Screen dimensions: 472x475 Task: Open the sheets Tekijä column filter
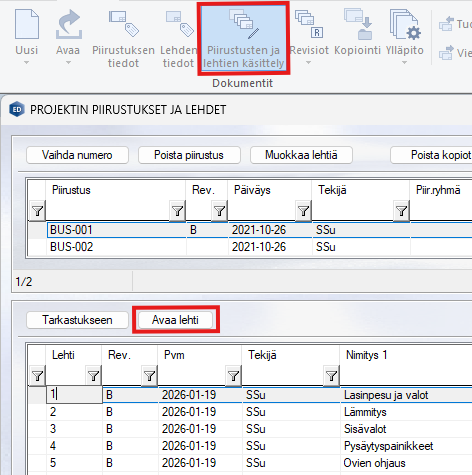pos(331,376)
